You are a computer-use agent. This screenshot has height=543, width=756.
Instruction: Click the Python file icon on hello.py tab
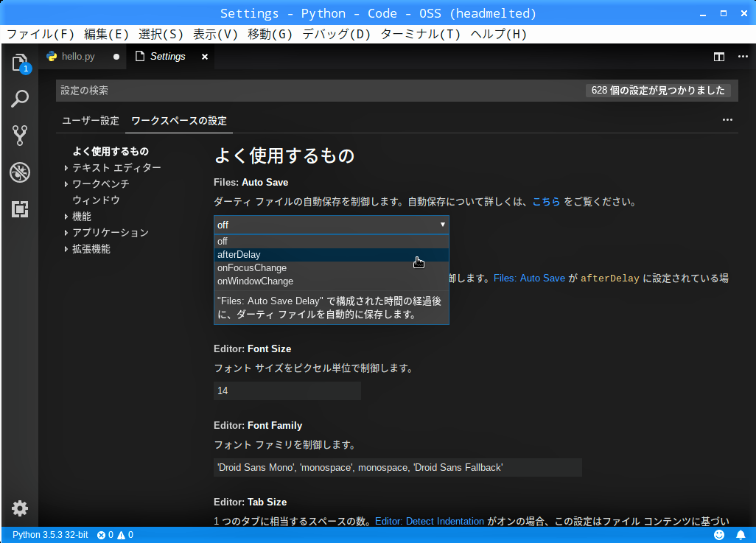pyautogui.click(x=52, y=57)
